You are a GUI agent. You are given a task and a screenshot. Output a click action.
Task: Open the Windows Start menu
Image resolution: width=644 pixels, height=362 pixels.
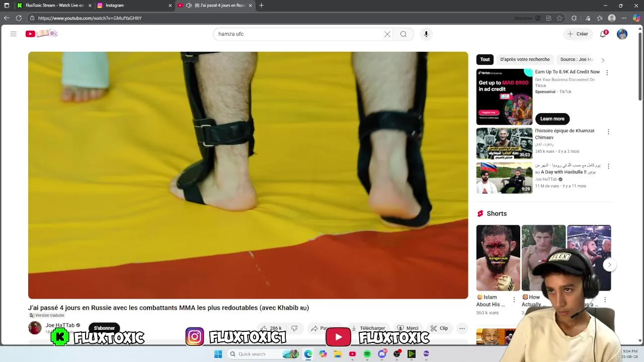218,354
